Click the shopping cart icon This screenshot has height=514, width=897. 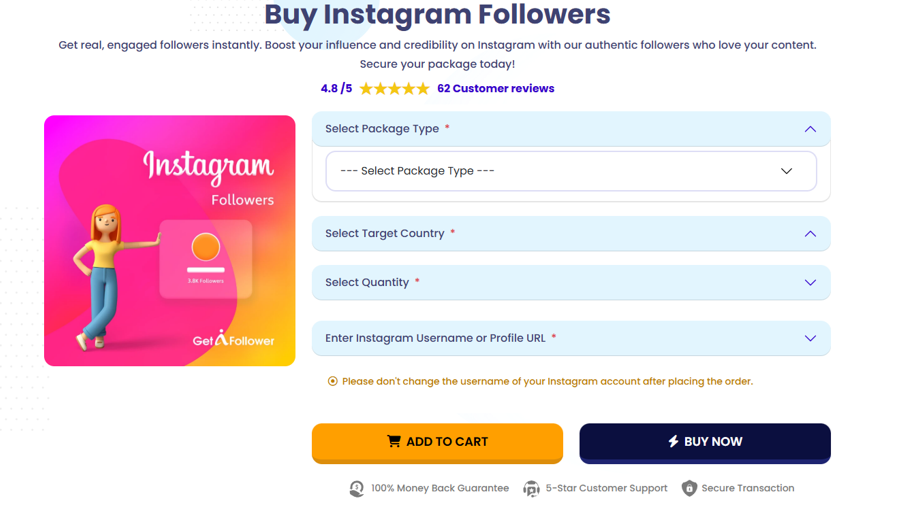pyautogui.click(x=394, y=441)
